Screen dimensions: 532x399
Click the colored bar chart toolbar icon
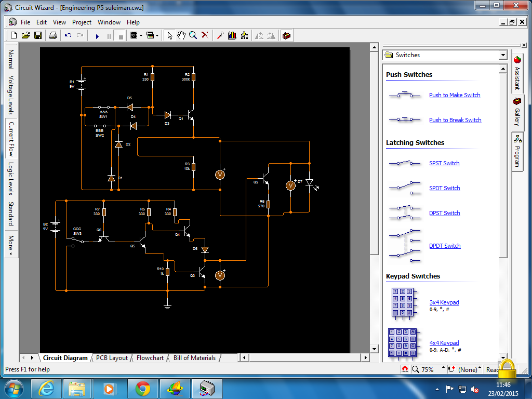(x=232, y=35)
